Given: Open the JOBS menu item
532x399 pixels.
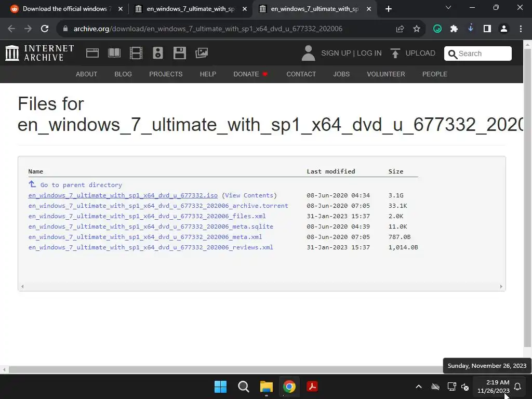Looking at the screenshot, I should 341,74.
